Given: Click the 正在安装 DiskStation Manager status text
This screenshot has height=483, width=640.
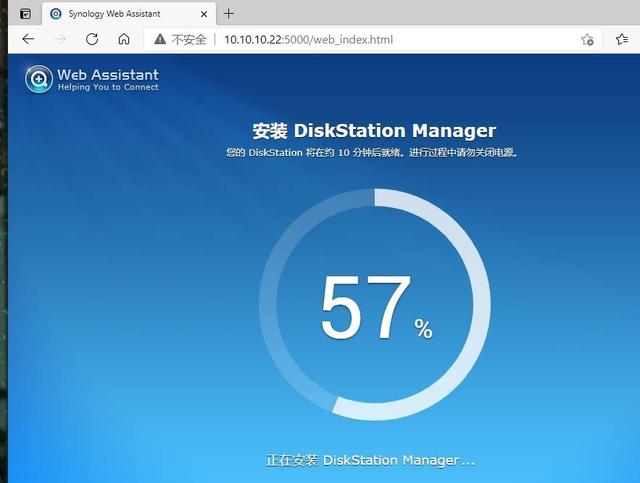Looking at the screenshot, I should tap(370, 460).
